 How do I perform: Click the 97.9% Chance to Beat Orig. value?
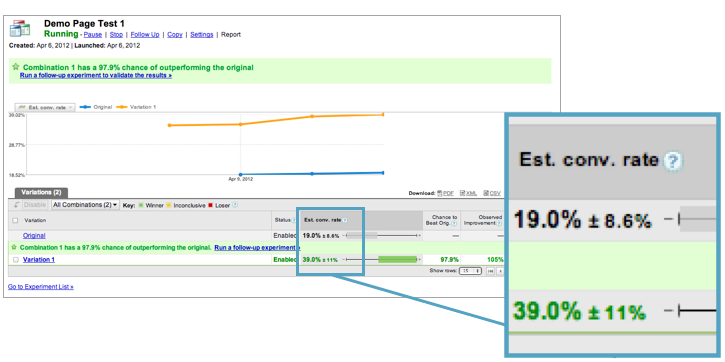click(x=450, y=260)
